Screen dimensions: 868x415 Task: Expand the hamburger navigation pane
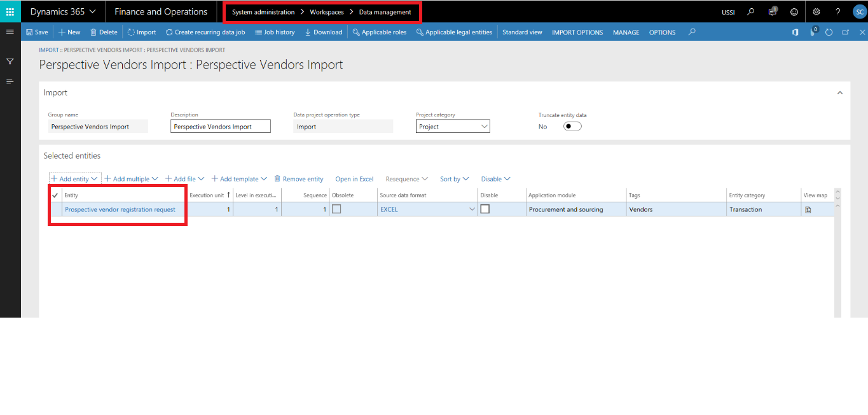pos(10,32)
